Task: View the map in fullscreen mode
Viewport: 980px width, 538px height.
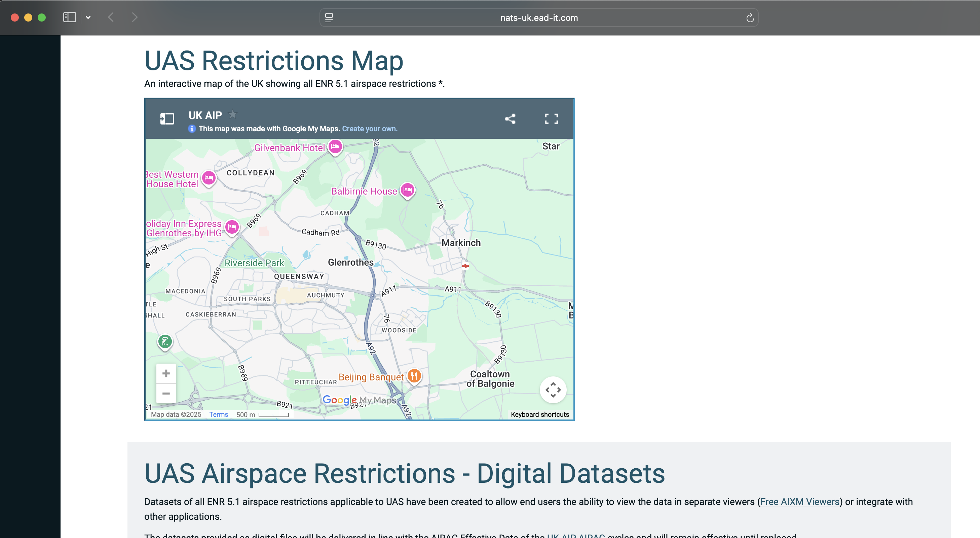Action: (551, 119)
